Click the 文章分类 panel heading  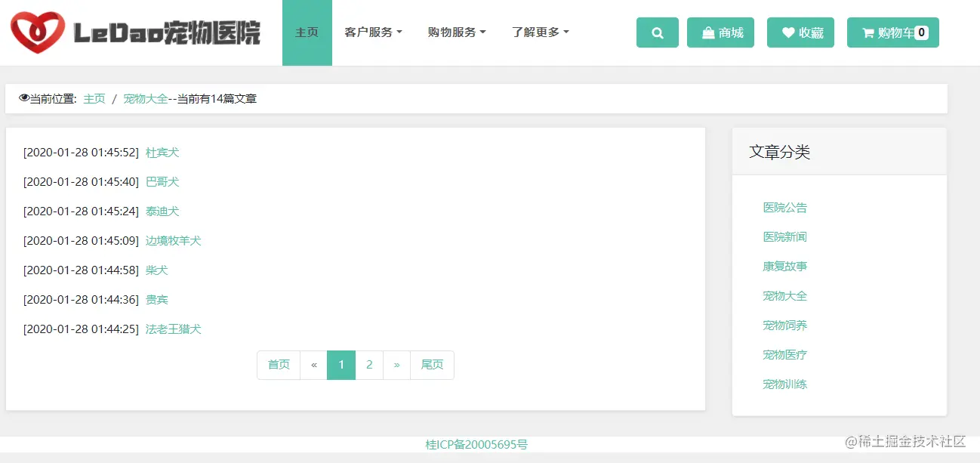(780, 152)
